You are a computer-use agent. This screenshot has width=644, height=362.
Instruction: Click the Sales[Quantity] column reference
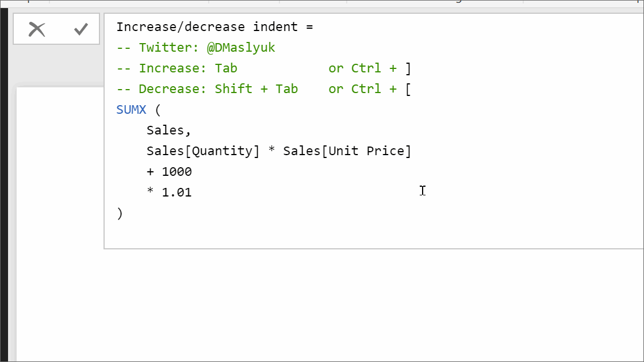coord(202,151)
